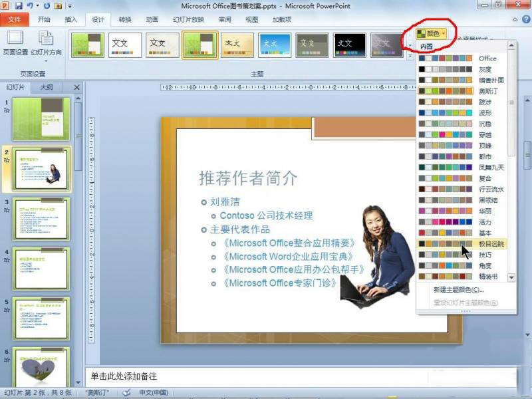532x399 pixels.
Task: Click the spell check icon in status bar
Action: click(x=126, y=392)
